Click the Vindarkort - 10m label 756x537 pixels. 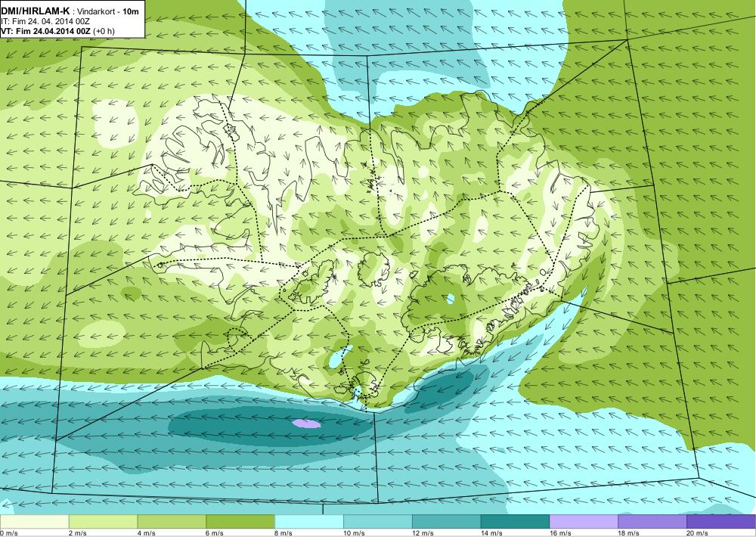tap(107, 11)
